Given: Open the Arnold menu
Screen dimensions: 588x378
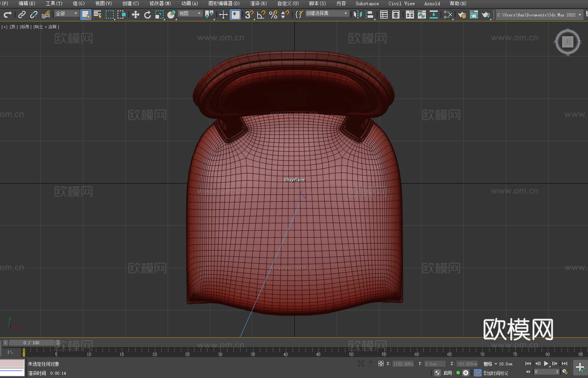Looking at the screenshot, I should point(432,3).
